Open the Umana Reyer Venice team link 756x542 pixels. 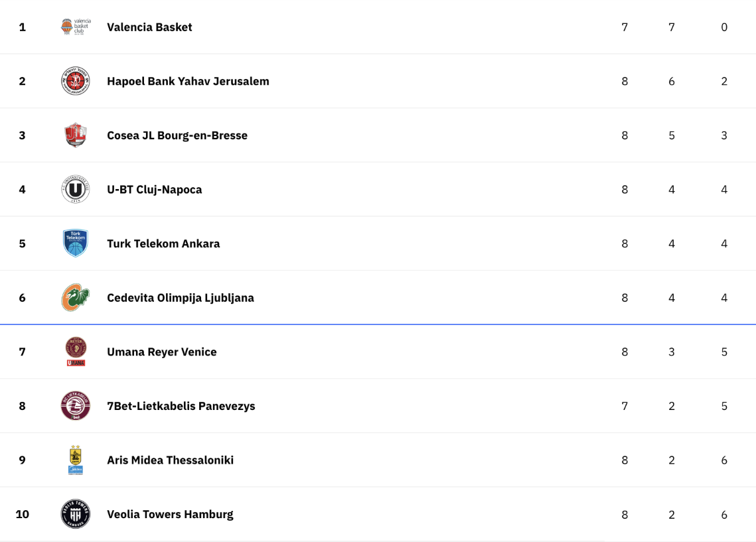click(162, 352)
